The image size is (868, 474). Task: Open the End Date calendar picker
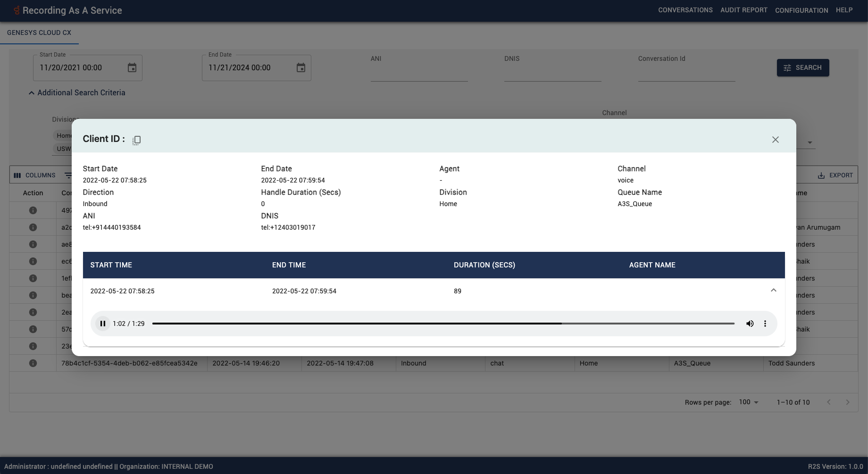click(x=301, y=67)
